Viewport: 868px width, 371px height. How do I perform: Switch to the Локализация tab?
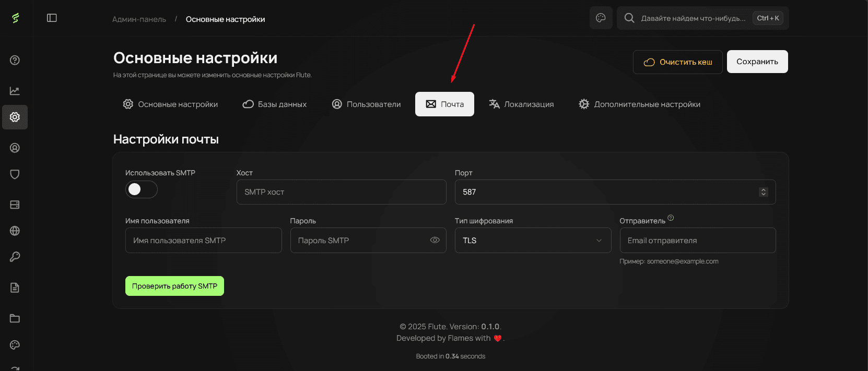tap(521, 104)
